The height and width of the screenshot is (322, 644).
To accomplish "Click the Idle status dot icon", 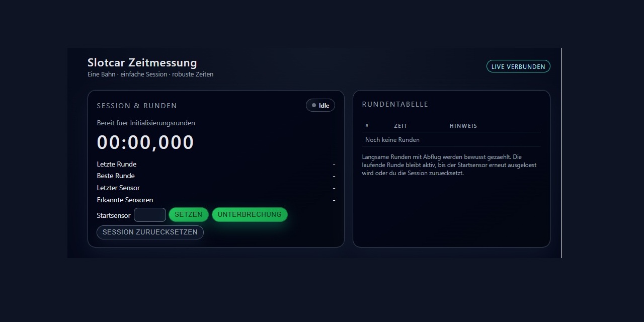I will tap(314, 106).
